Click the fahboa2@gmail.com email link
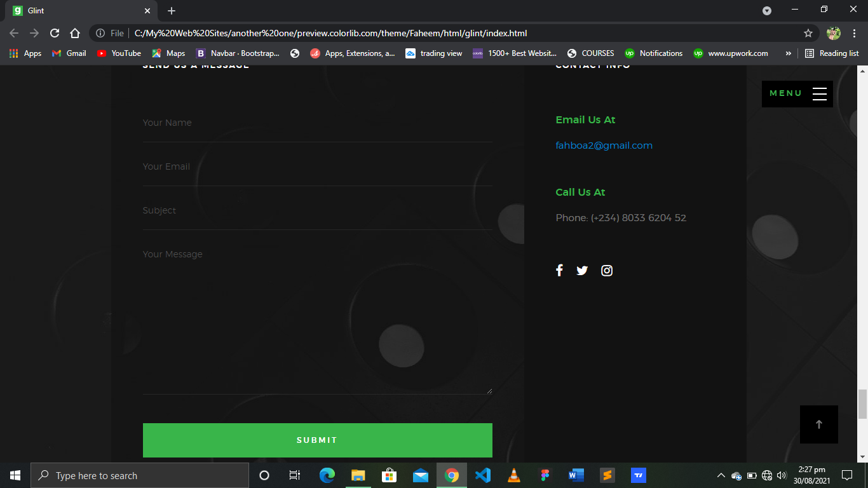This screenshot has height=488, width=868. coord(604,146)
